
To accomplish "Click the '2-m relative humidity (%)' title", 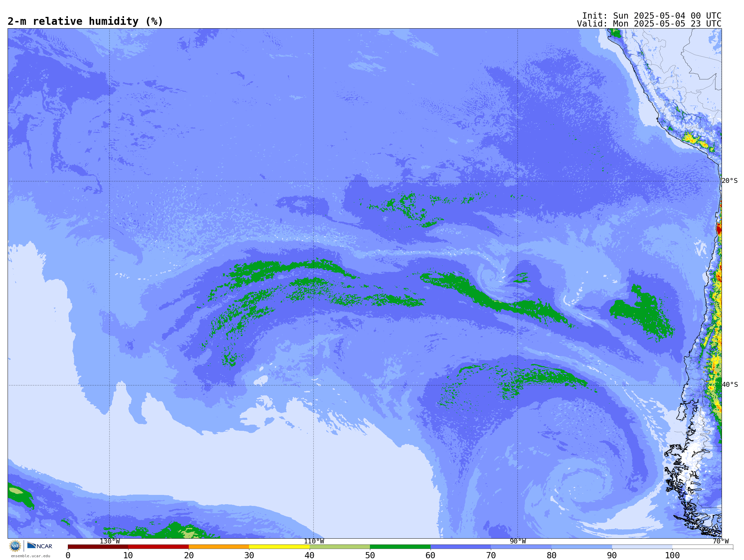I will pos(85,21).
